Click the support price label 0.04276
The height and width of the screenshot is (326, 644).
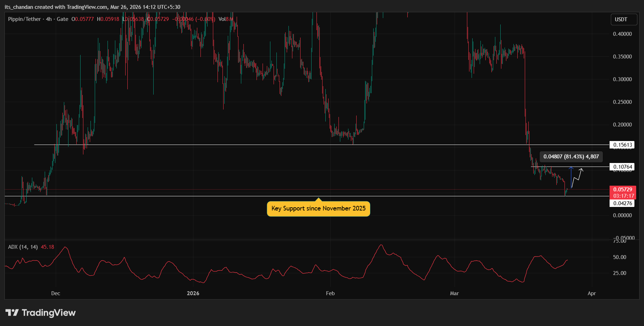coord(622,203)
